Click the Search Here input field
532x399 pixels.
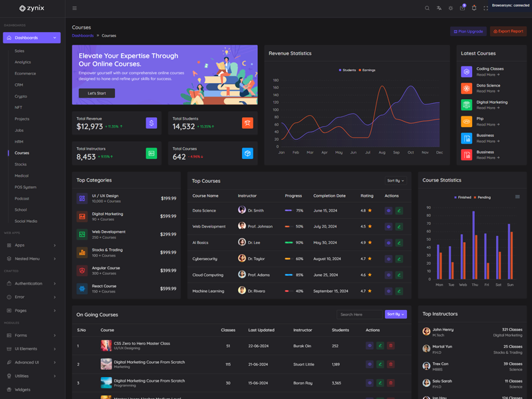359,315
